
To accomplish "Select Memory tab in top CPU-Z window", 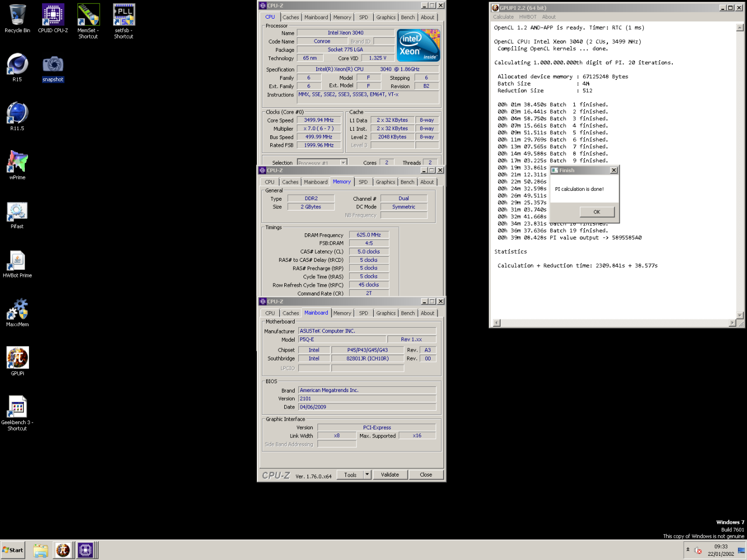I will click(342, 17).
